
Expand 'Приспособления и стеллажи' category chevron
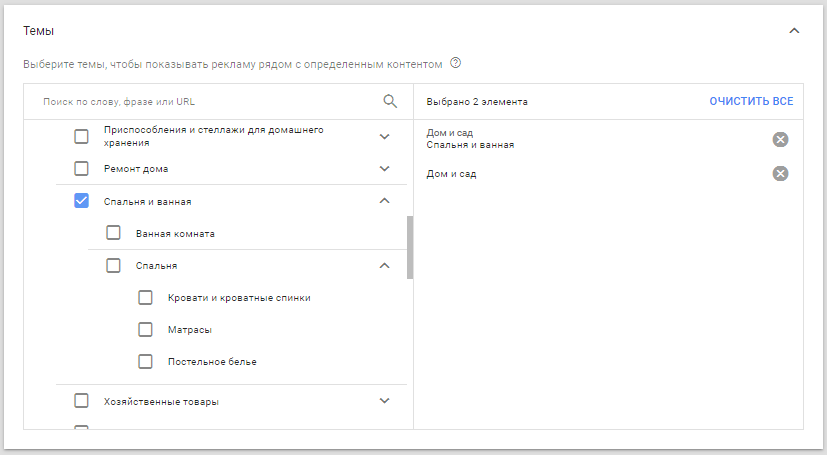[384, 136]
